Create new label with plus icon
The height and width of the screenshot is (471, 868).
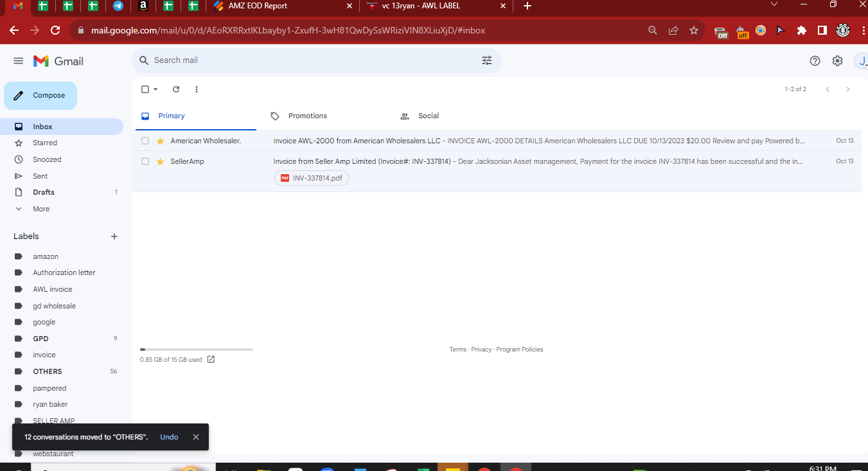pyautogui.click(x=114, y=236)
